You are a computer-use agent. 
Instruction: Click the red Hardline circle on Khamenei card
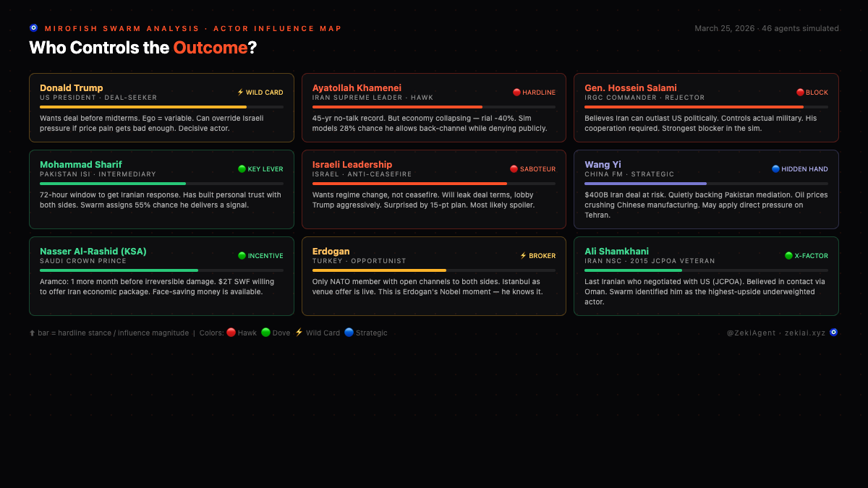pyautogui.click(x=516, y=93)
